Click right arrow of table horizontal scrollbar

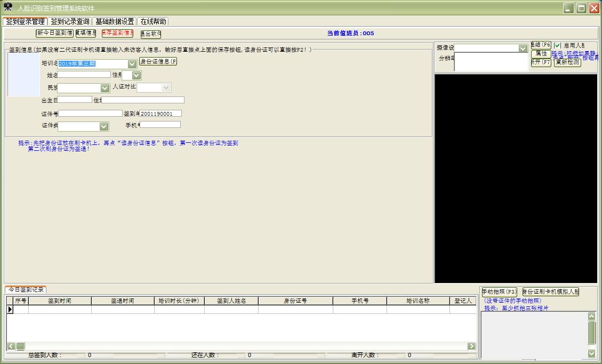pos(471,346)
